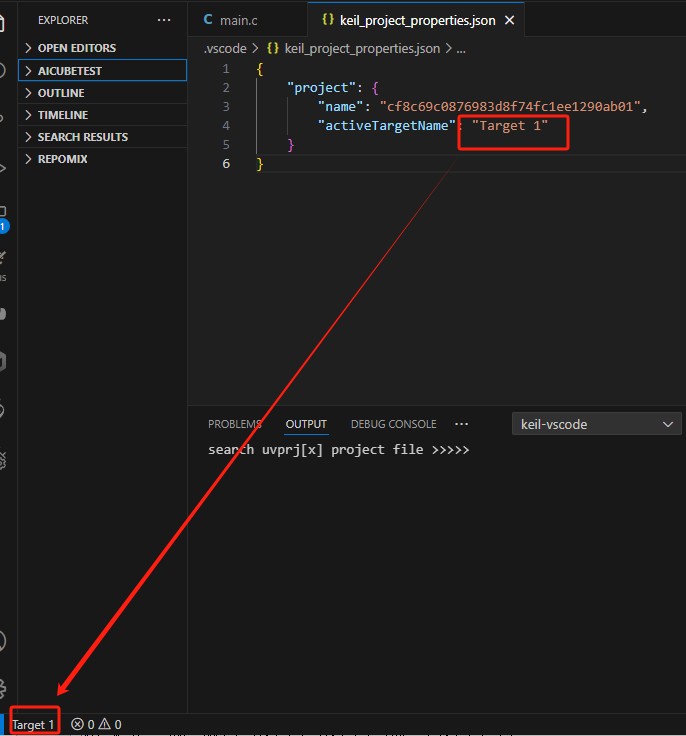Expand the AICUBETEST folder section
The height and width of the screenshot is (736, 686).
[x=102, y=70]
